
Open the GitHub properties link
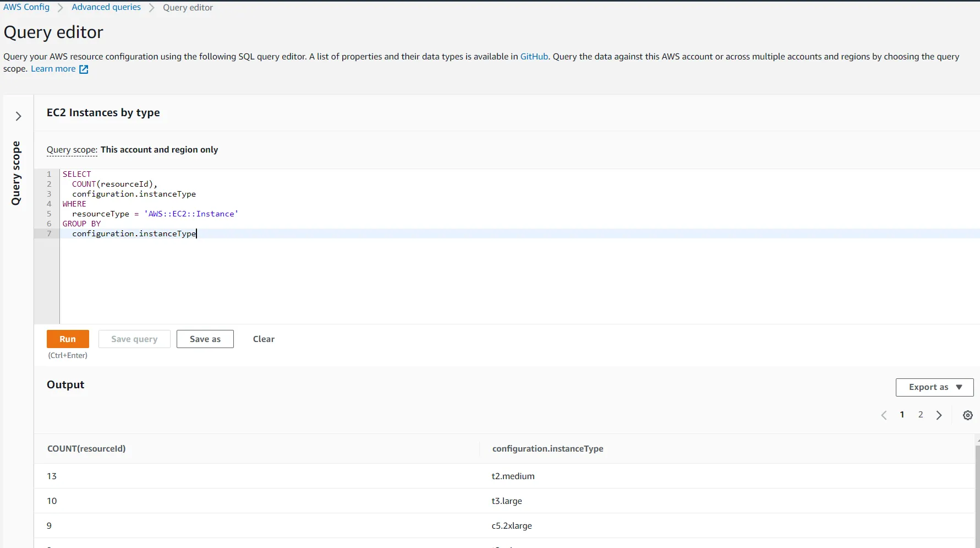click(x=534, y=57)
